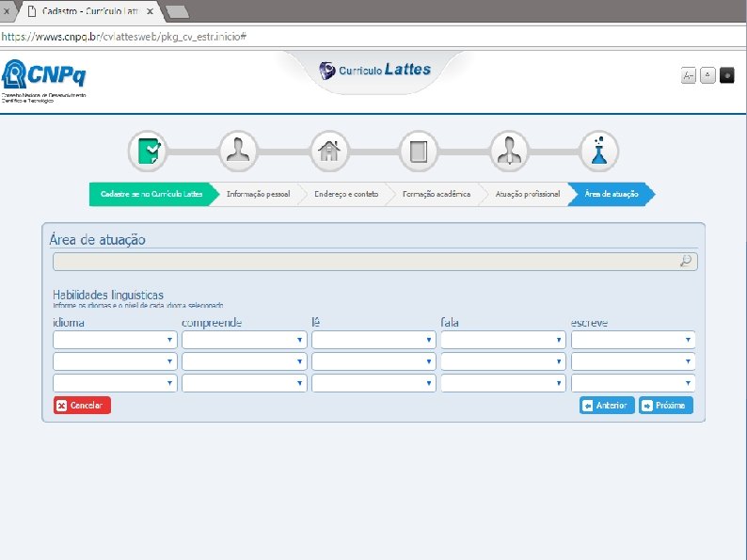Go to Endereço e contato step
Image resolution: width=747 pixels, height=560 pixels.
pos(346,194)
